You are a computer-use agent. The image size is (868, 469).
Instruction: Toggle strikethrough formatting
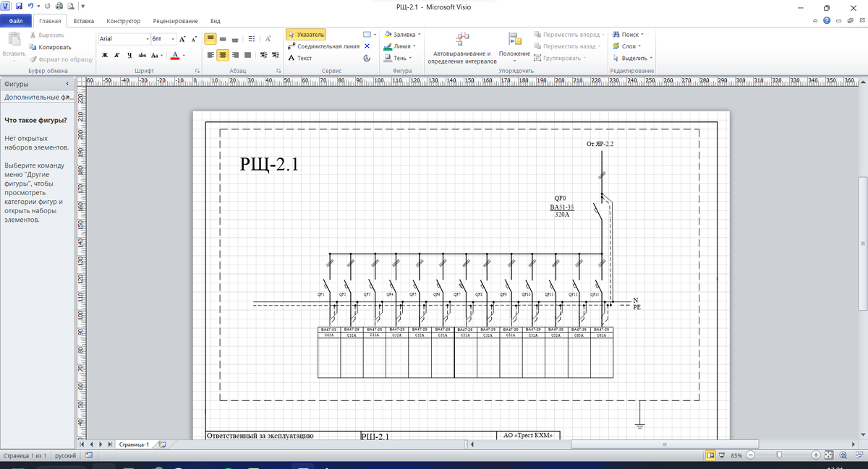(x=142, y=55)
